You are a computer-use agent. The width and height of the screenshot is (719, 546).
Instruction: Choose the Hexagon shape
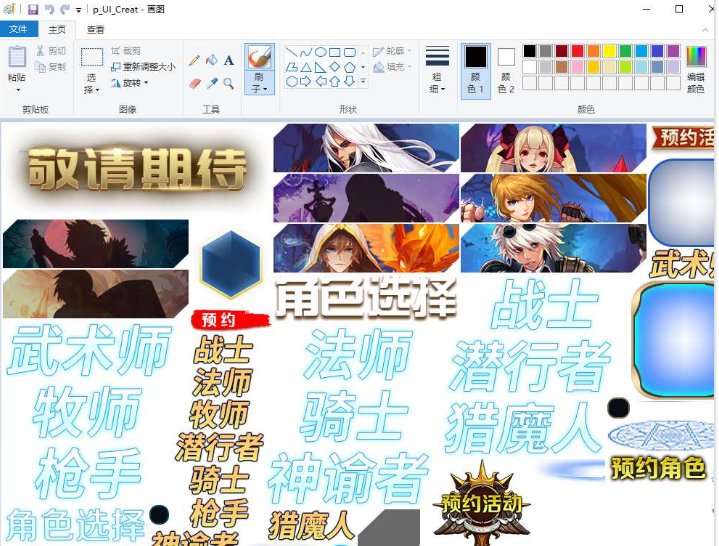(292, 82)
